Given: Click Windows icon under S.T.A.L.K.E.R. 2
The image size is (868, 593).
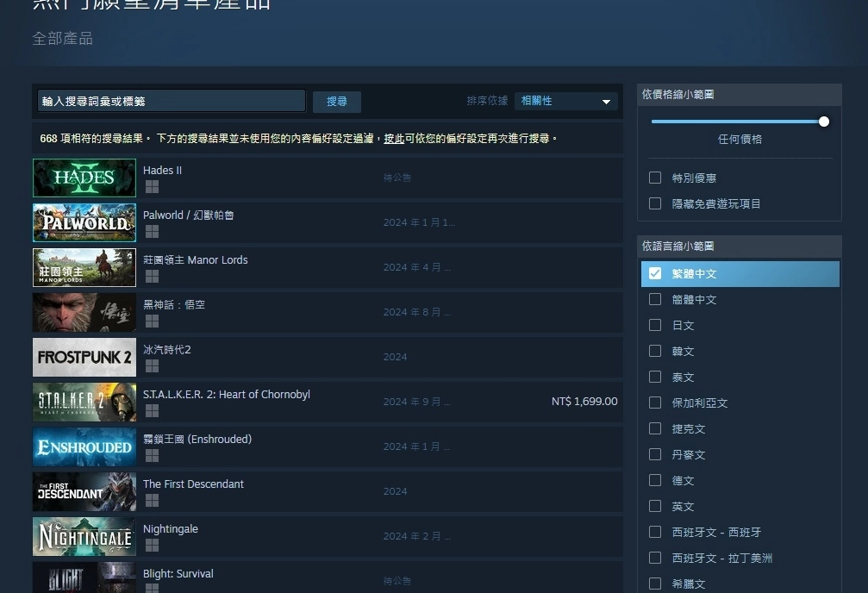Looking at the screenshot, I should pos(152,411).
